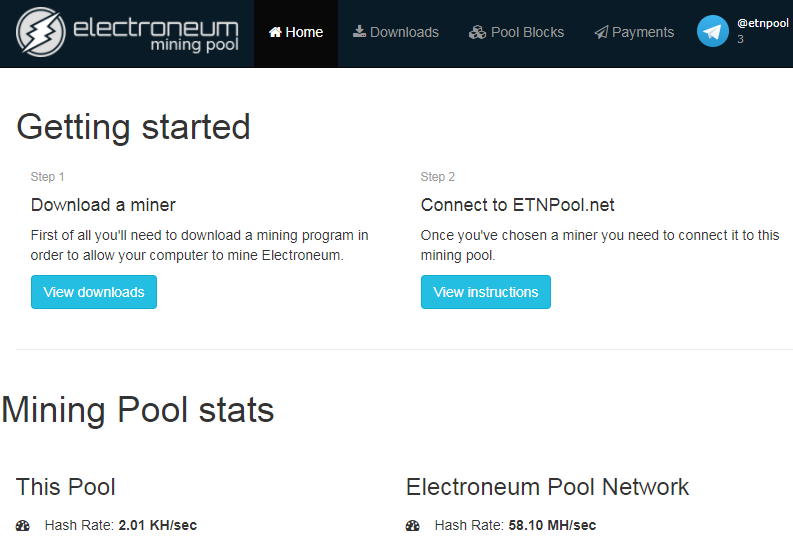Click the 58.10 MH/sec network hash rate
Screen dimensions: 793x540
coord(552,525)
